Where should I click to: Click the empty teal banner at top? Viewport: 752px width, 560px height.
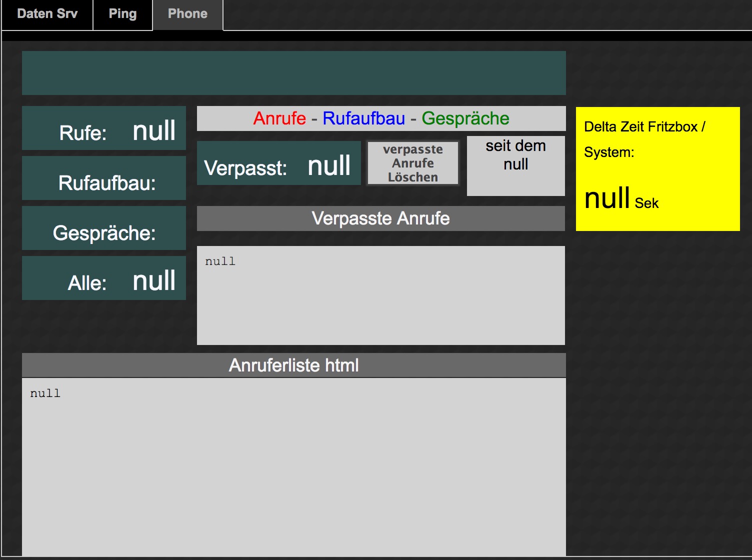click(293, 73)
